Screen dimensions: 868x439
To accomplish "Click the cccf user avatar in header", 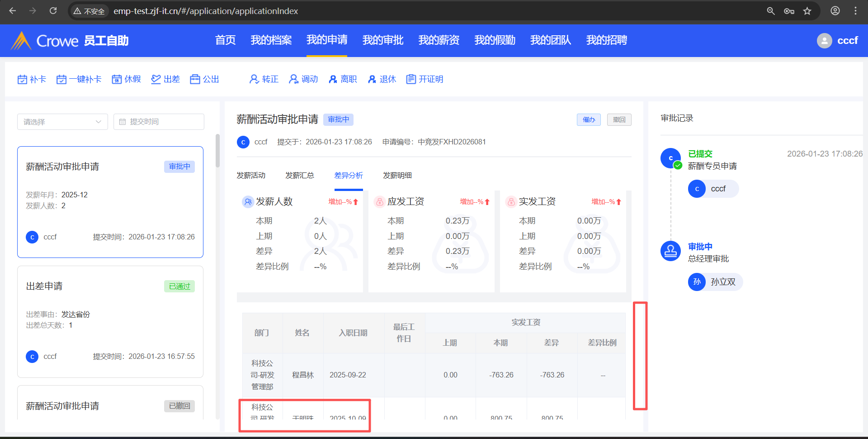I will tap(824, 41).
